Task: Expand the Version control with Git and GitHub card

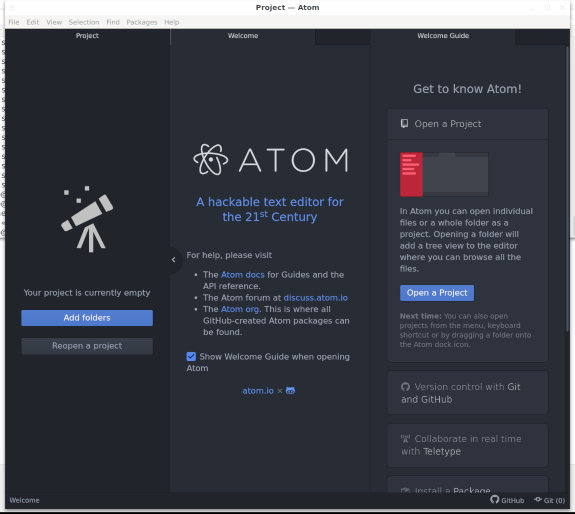Action: (468, 393)
